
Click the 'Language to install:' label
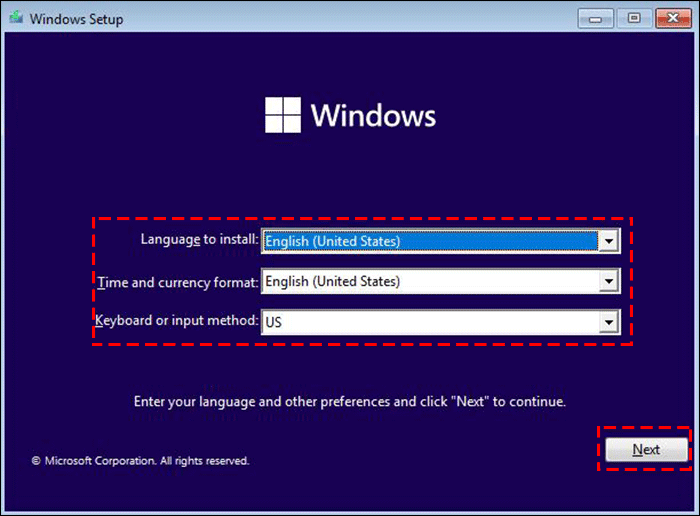[200, 239]
